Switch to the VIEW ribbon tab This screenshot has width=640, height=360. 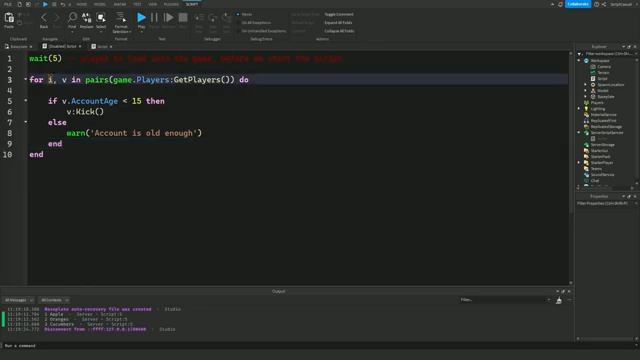pos(153,4)
